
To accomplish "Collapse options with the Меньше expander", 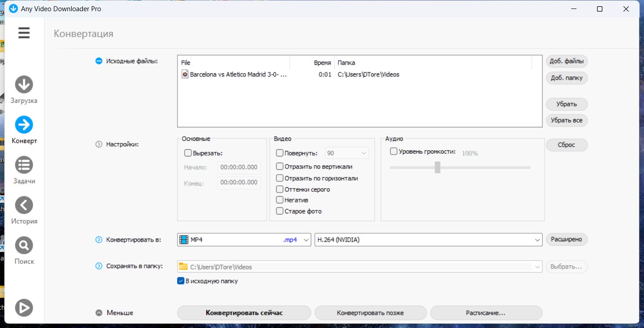I will (99, 313).
